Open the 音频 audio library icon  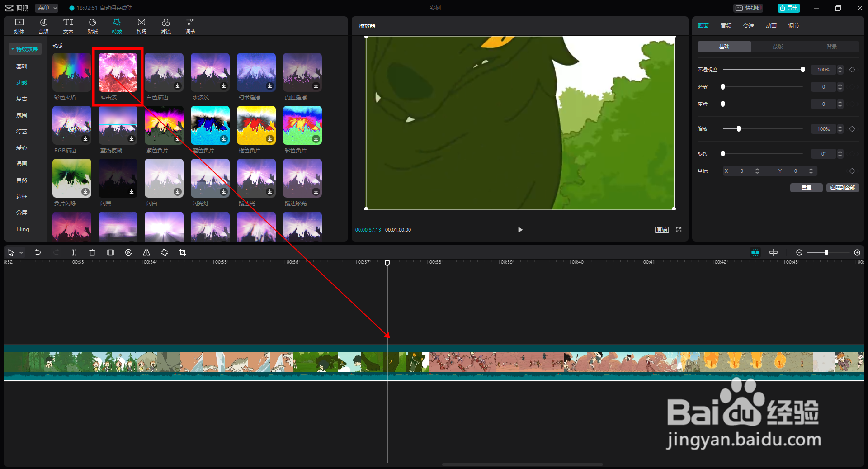point(44,26)
